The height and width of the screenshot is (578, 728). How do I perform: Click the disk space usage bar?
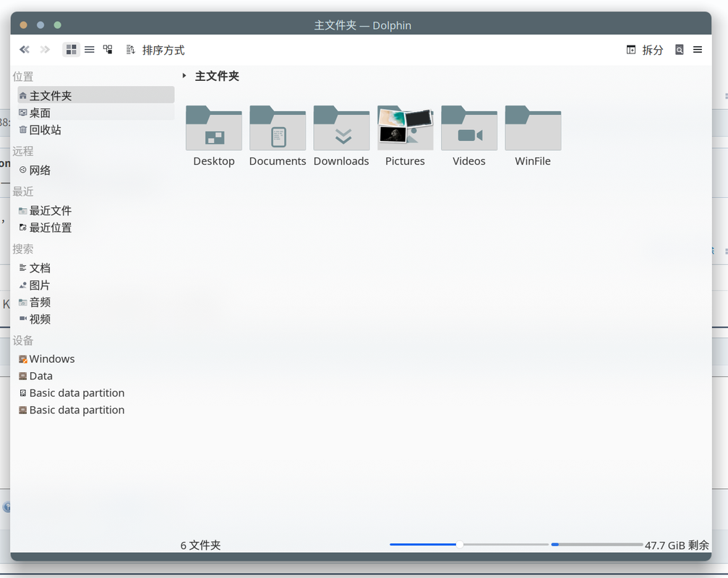click(597, 545)
